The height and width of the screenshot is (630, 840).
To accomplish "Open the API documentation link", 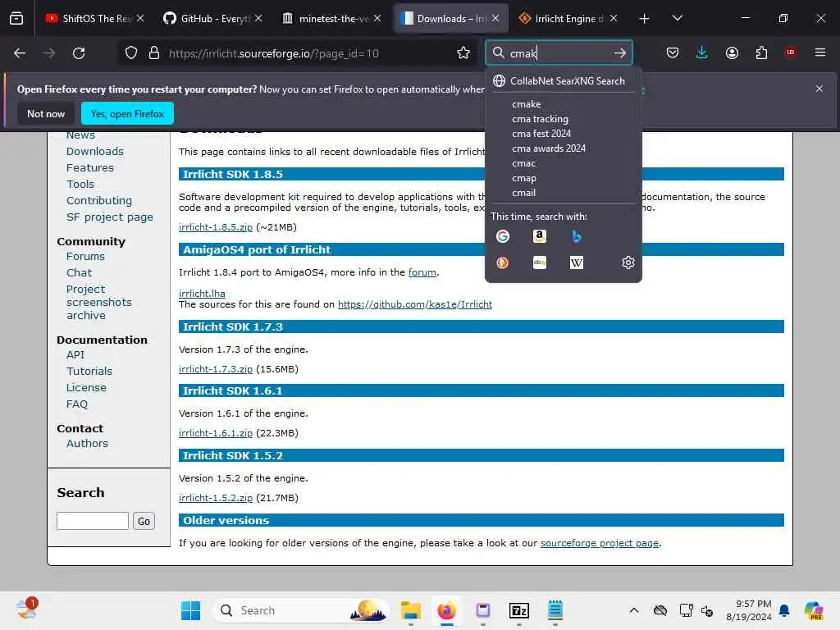I will coord(75,354).
